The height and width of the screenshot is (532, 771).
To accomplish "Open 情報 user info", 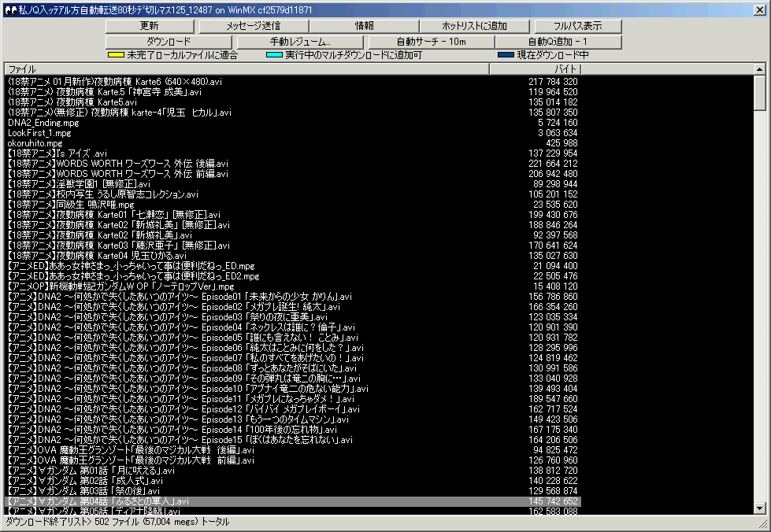I will 364,26.
